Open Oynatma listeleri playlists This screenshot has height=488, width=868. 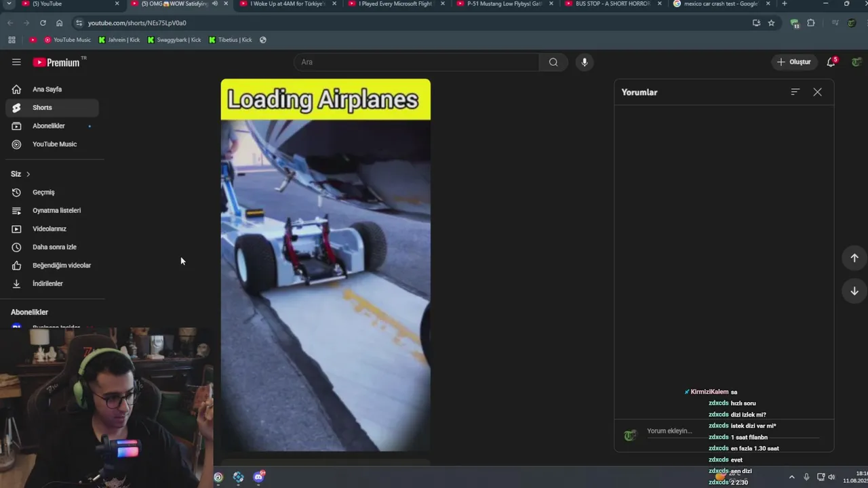click(52, 210)
